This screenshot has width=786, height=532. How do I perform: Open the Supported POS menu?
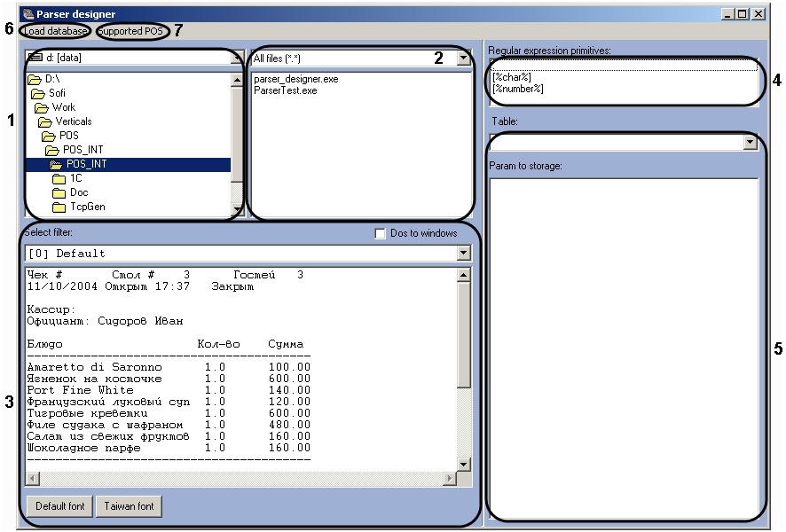[131, 31]
